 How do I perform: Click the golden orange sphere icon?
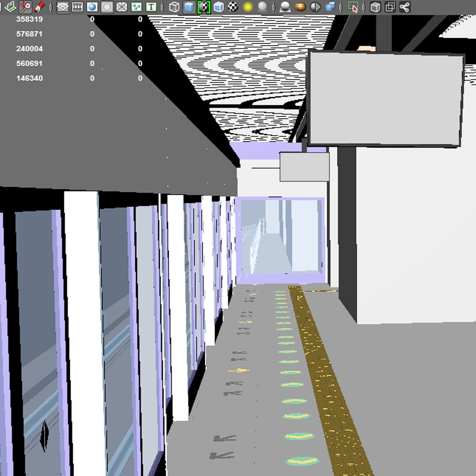click(x=300, y=7)
